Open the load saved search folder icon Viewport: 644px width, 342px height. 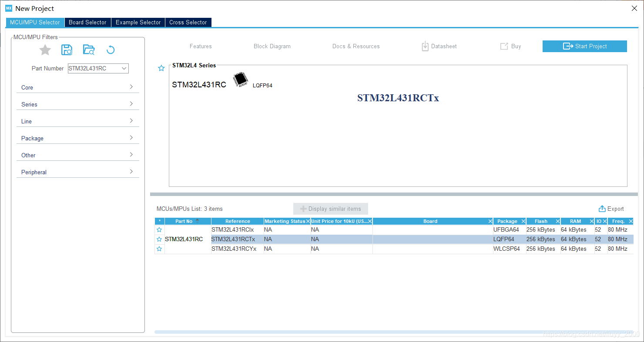(x=89, y=50)
